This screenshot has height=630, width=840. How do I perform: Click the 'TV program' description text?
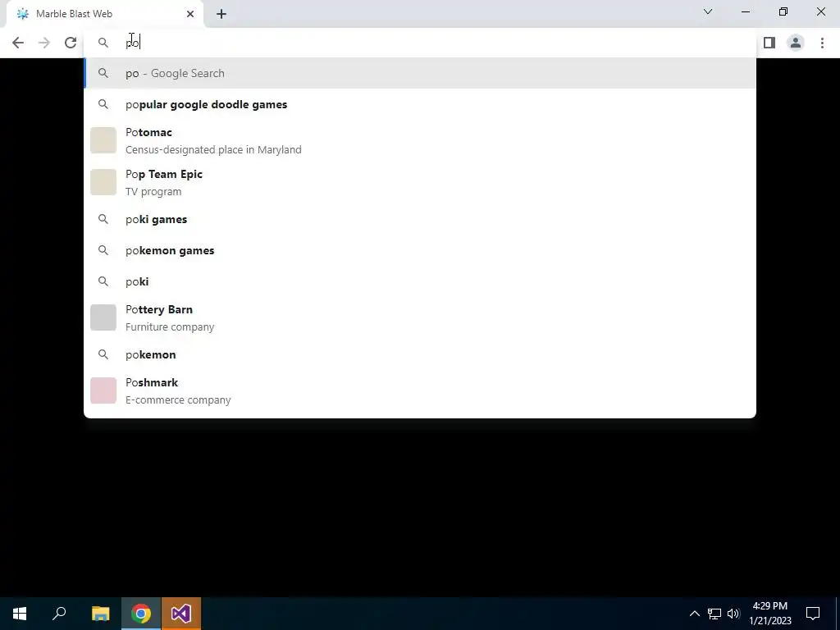pos(153,191)
